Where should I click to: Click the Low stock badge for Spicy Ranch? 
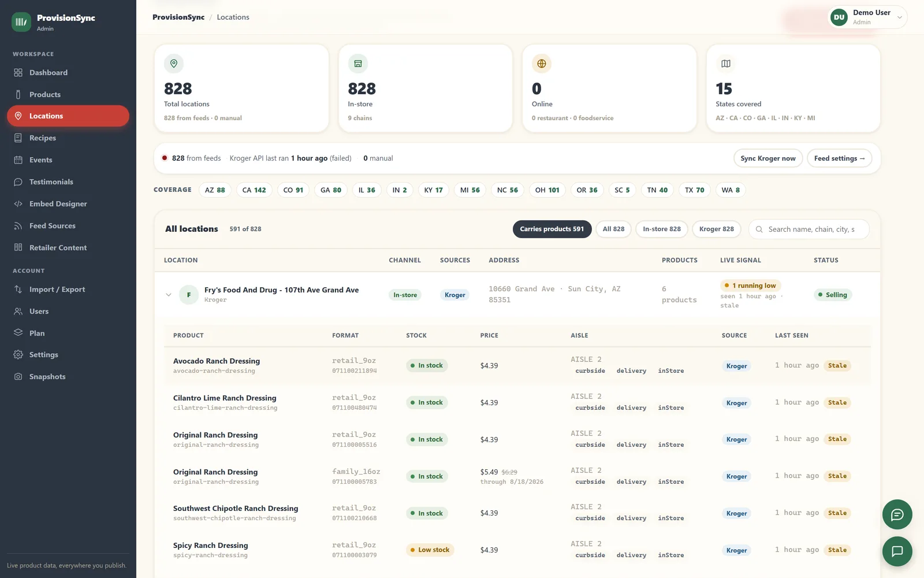pos(430,550)
